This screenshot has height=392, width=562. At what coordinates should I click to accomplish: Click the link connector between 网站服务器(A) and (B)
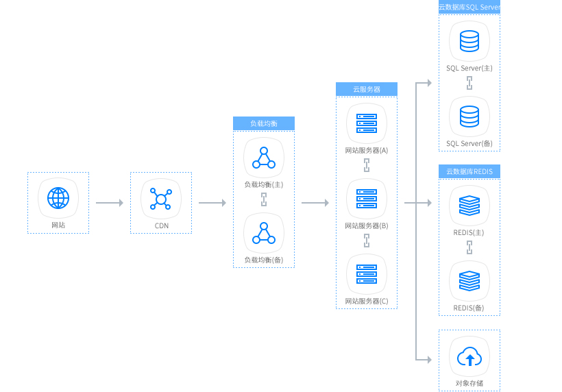367,165
